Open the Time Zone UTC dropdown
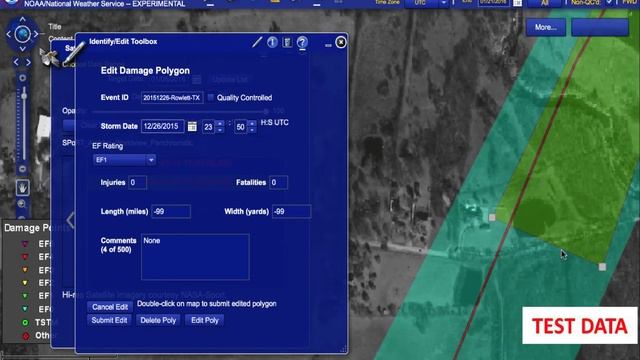The width and height of the screenshot is (640, 360). pos(427,3)
